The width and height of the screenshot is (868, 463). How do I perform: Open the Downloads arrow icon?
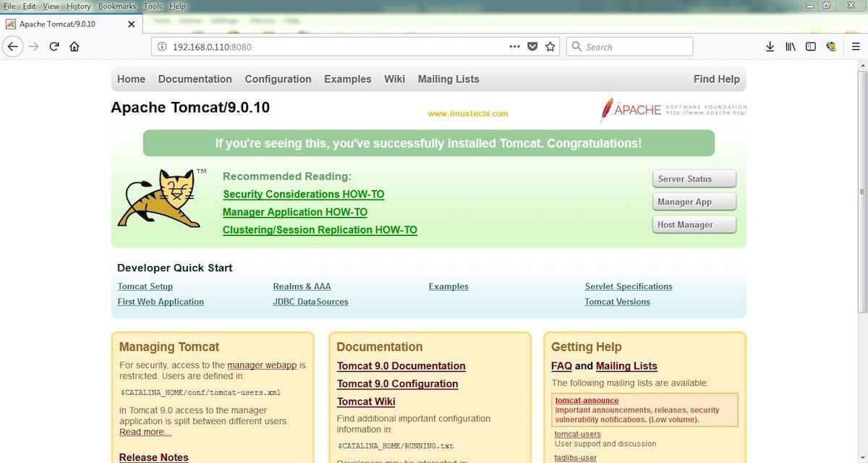[770, 46]
